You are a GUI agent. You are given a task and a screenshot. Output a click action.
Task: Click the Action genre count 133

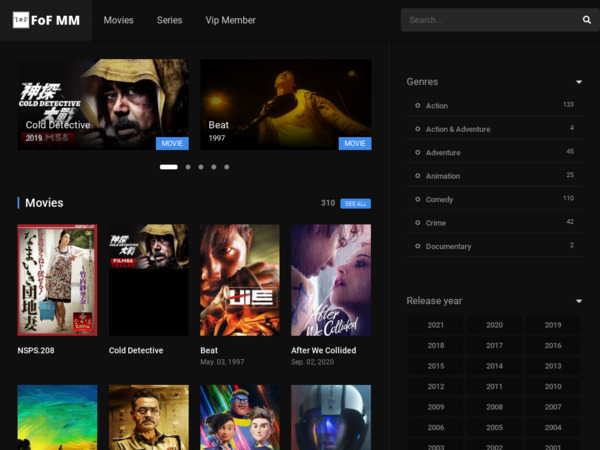(x=568, y=104)
